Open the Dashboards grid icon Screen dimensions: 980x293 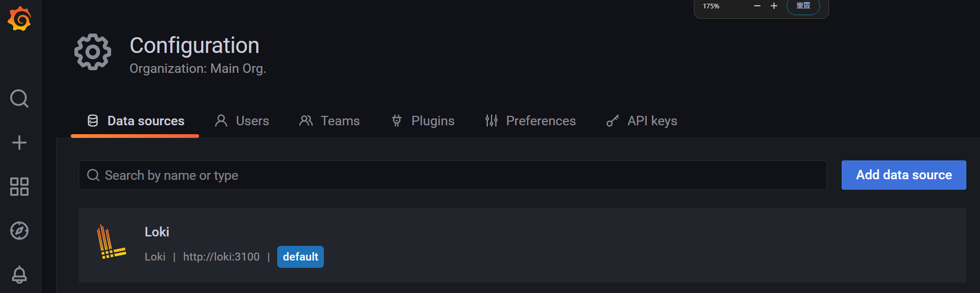(19, 187)
